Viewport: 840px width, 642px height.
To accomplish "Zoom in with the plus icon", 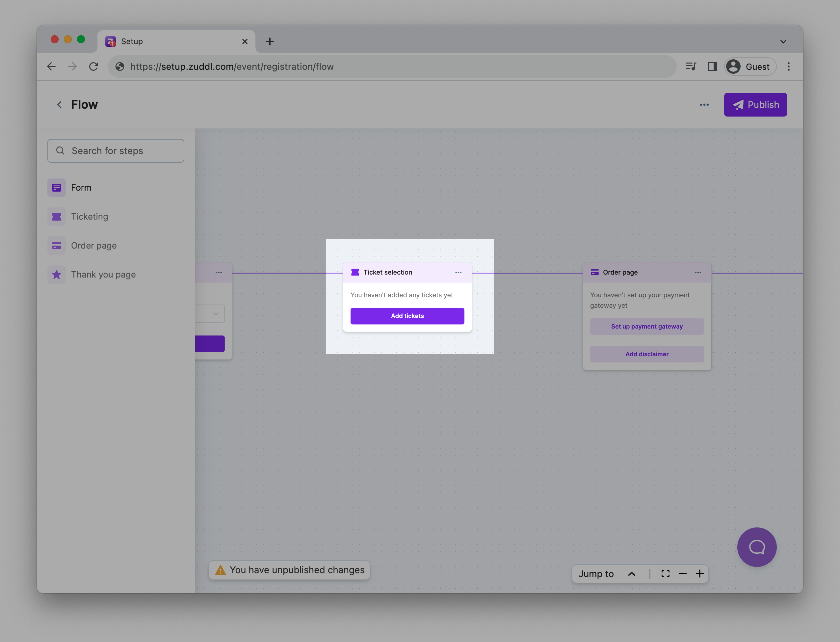I will pyautogui.click(x=699, y=574).
